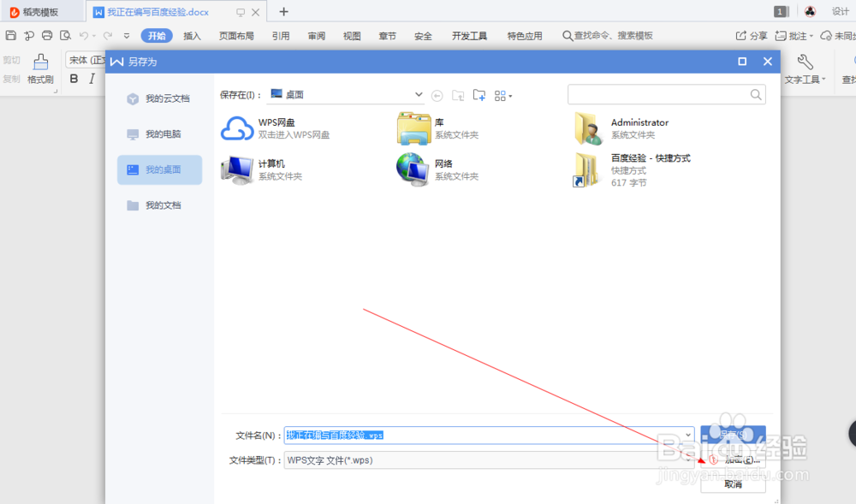Open the Administrator folder

tap(621, 128)
